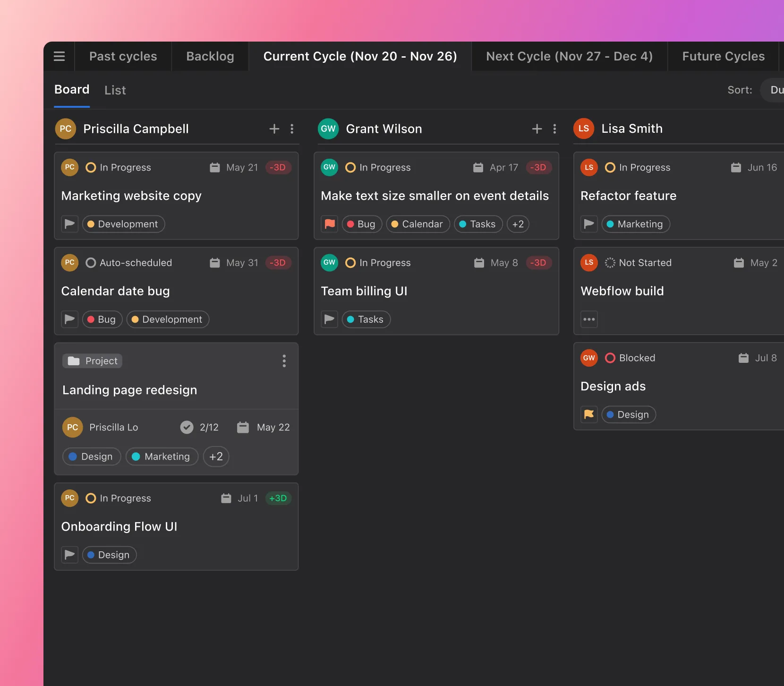Click the Development label on Calendar date bug

(168, 319)
